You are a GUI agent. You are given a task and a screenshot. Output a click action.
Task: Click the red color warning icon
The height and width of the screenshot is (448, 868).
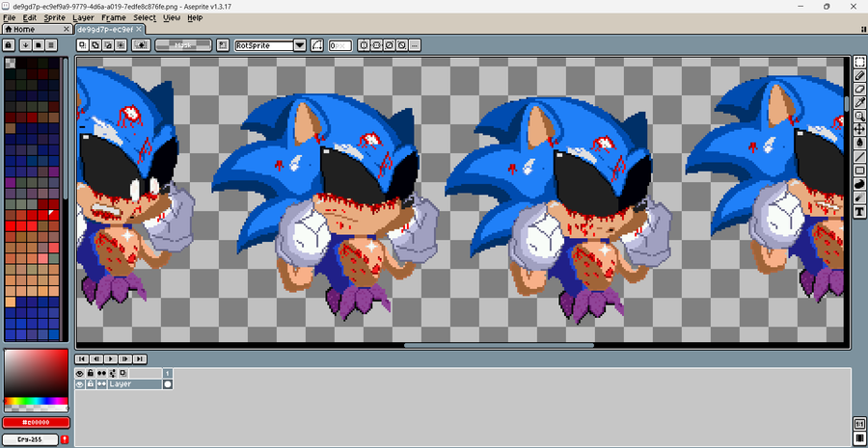click(65, 439)
